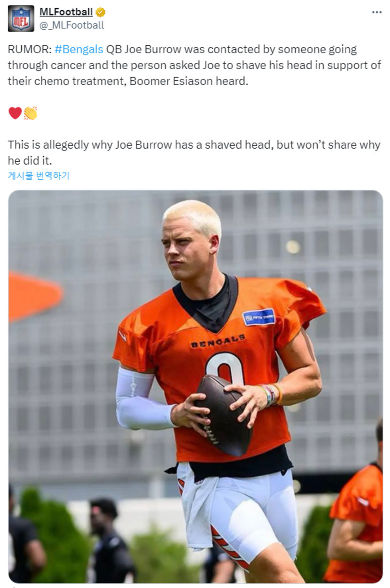Click the white towel hanging from waistband

(x=196, y=508)
